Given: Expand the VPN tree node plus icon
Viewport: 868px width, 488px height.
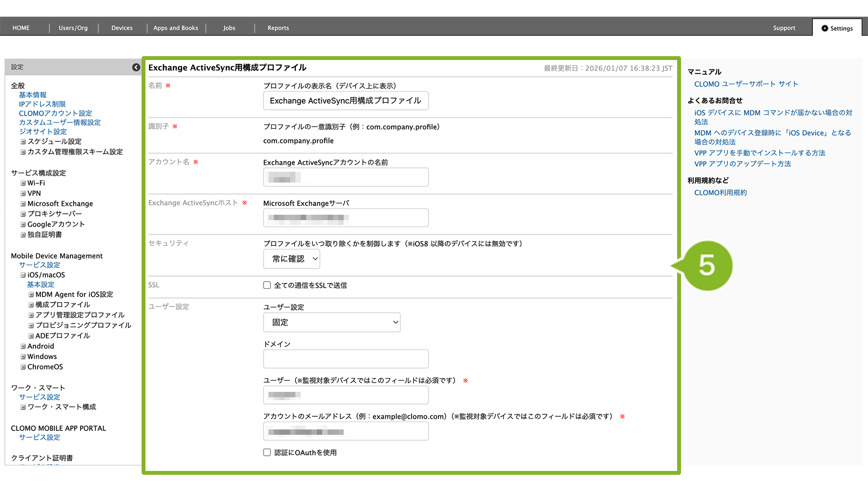Looking at the screenshot, I should (x=23, y=194).
